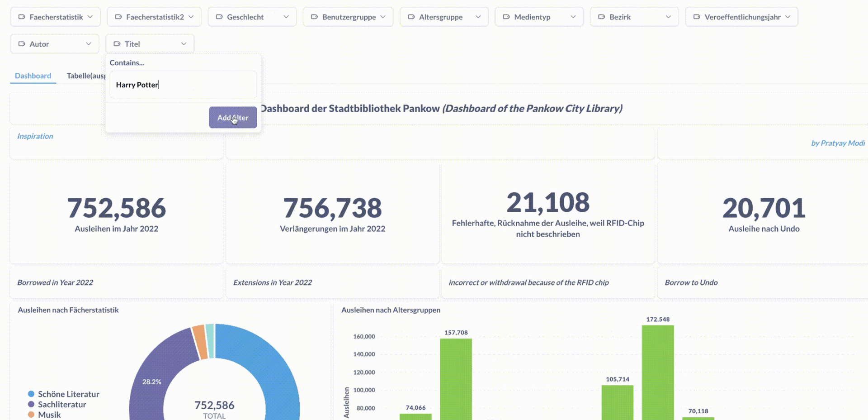Click the 752,586 TOTAL donut center

coord(214,409)
